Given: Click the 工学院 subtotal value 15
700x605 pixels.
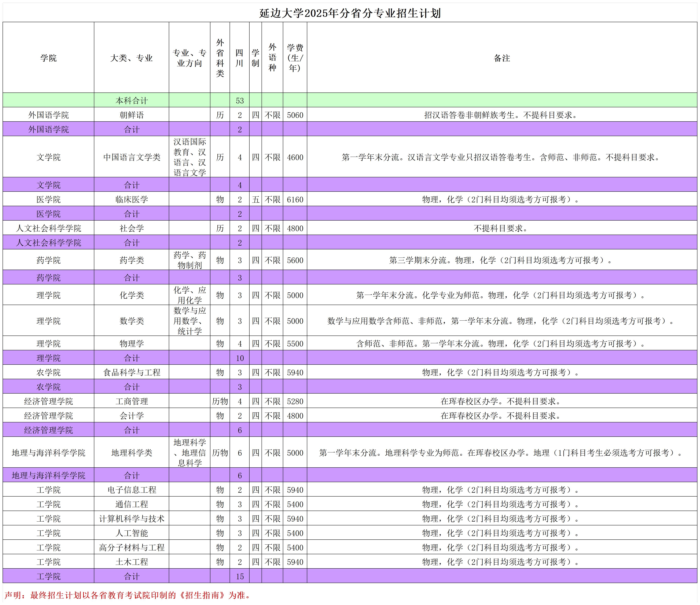Looking at the screenshot, I should tap(240, 577).
